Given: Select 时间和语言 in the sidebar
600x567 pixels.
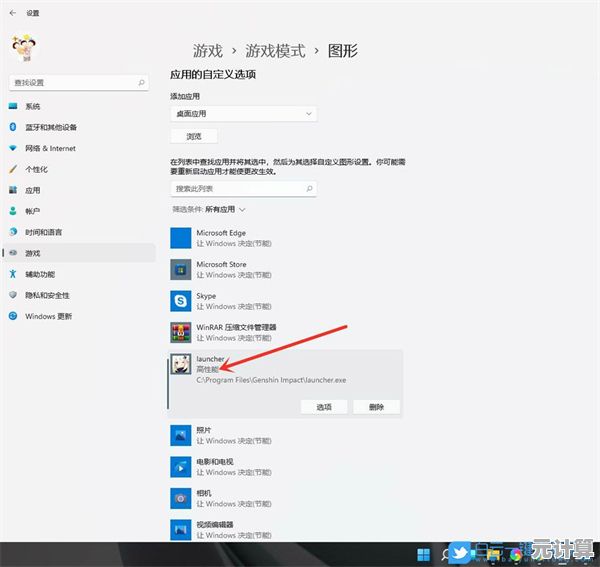Looking at the screenshot, I should tap(79, 232).
